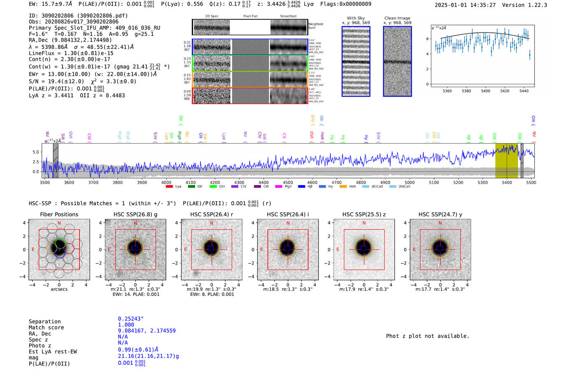Viewport: 576px width, 392px height.
Task: Click EWr: 14, PLAE: 0.001 under g image
Action: click(x=136, y=295)
